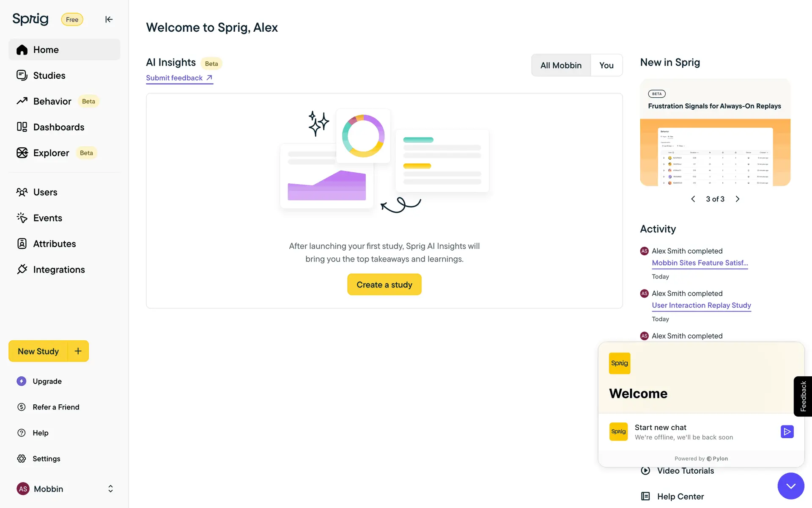Switch AI Insights to You
Screen dimensions: 812x508
point(606,65)
